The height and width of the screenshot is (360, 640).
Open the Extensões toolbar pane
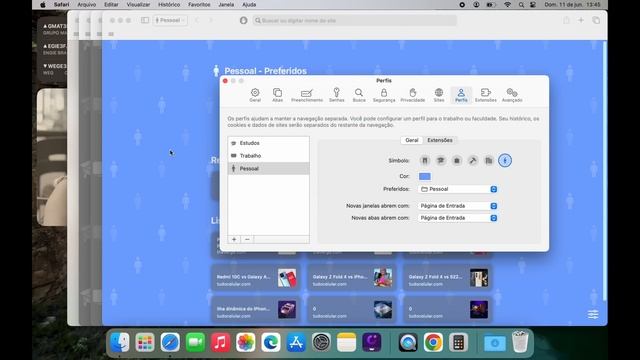pyautogui.click(x=486, y=95)
